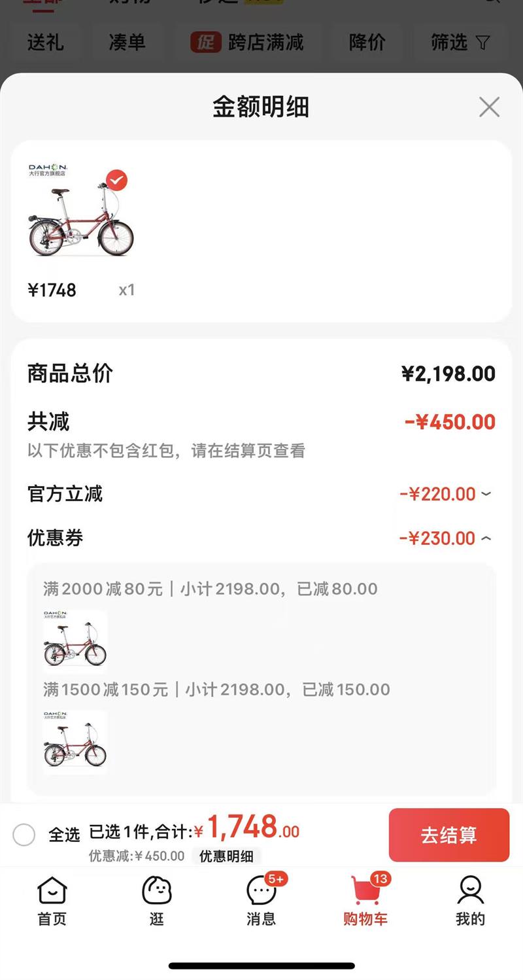Viewport: 523px width, 980px height.
Task: Collapse the 优惠券 coupon details
Action: pyautogui.click(x=486, y=538)
